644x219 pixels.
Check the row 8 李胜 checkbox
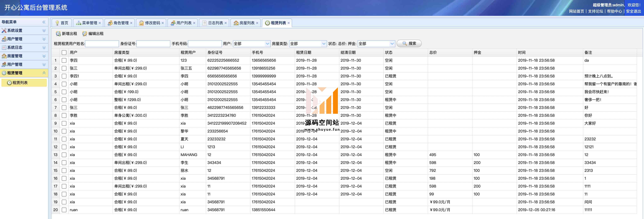(x=64, y=115)
